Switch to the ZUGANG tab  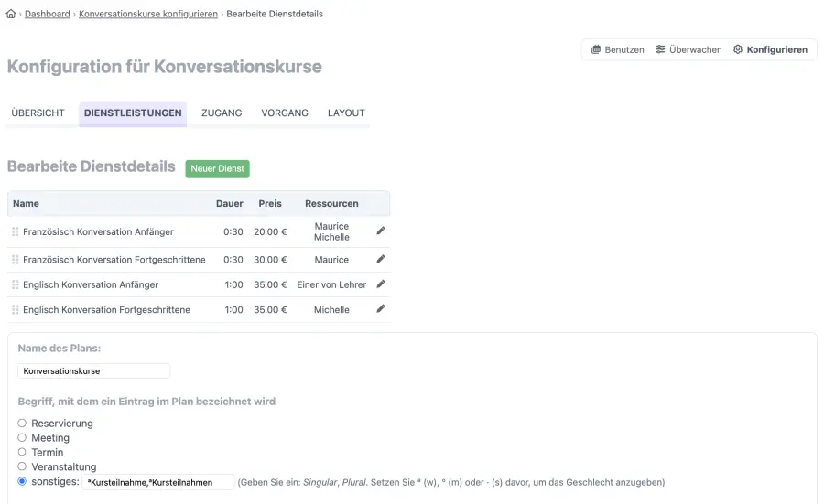pyautogui.click(x=222, y=113)
